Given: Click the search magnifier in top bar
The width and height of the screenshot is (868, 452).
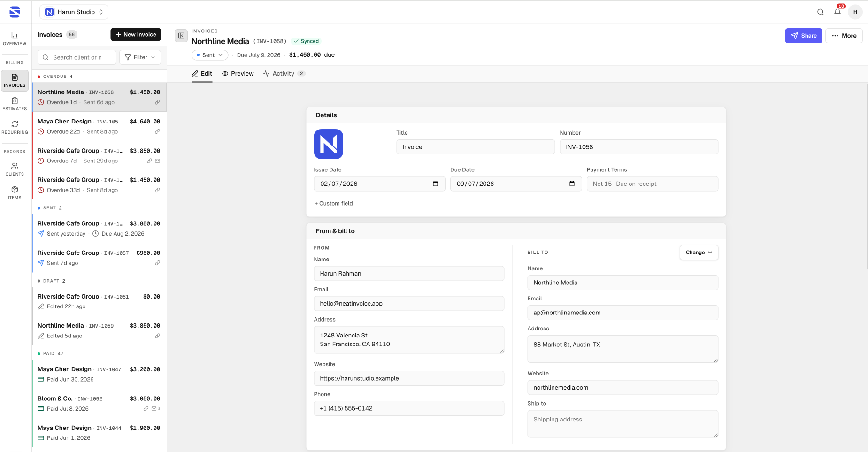Looking at the screenshot, I should (821, 12).
